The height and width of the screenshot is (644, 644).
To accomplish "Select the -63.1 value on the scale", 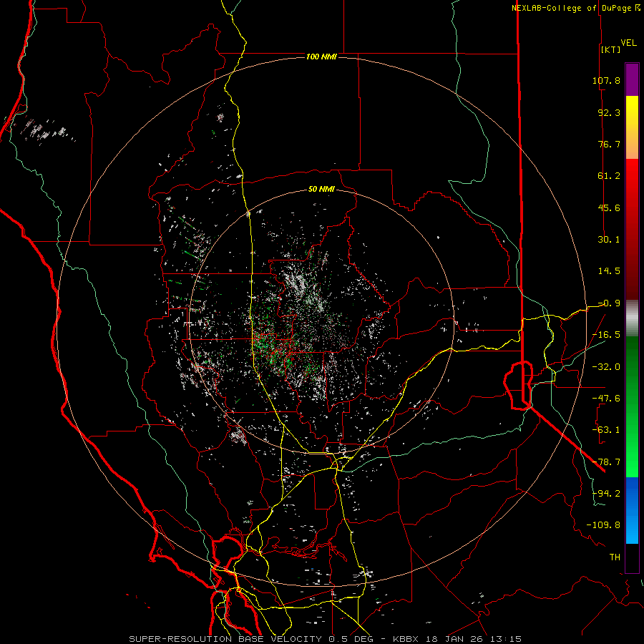I will (x=606, y=429).
